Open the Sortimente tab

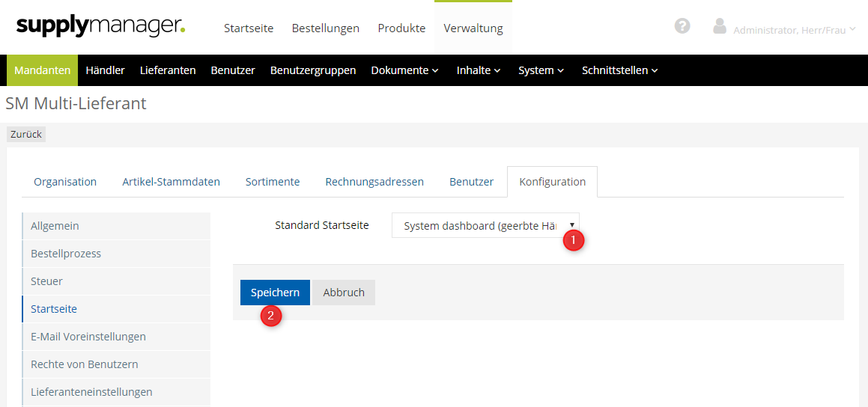tap(273, 182)
